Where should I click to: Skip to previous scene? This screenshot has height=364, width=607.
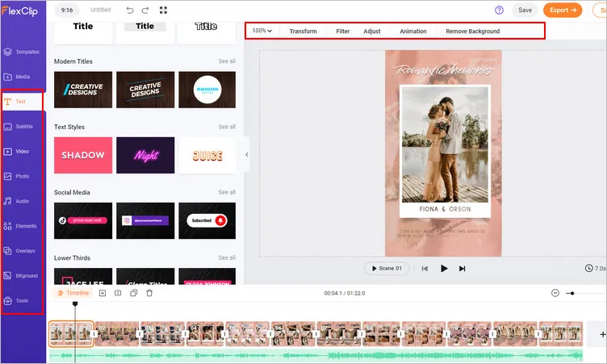tap(425, 268)
